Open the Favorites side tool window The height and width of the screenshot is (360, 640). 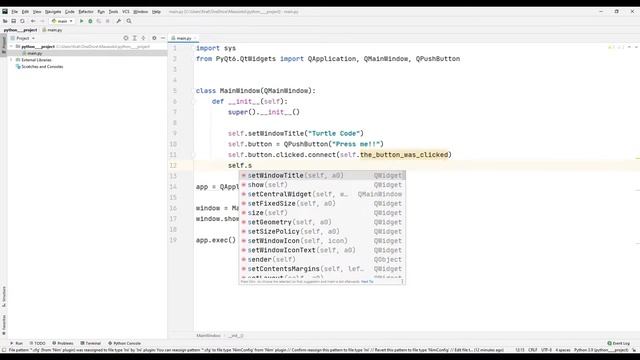[4, 324]
